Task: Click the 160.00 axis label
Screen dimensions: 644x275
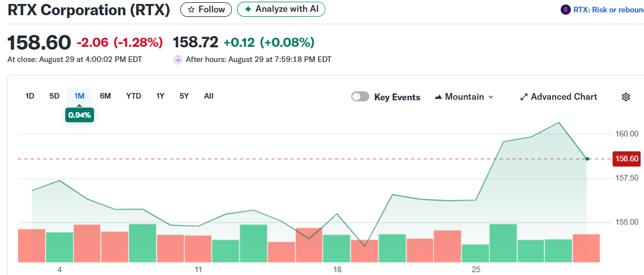Action: tap(627, 134)
